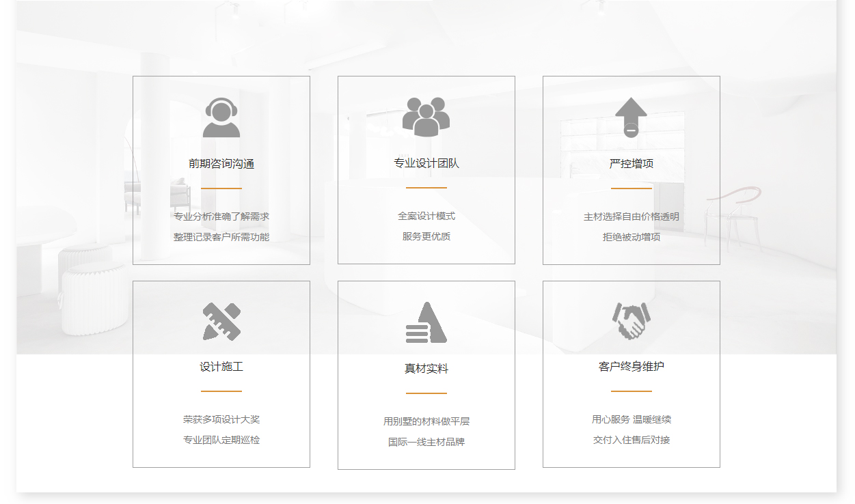Click the upward arrow icon
The width and height of the screenshot is (855, 504).
click(631, 117)
